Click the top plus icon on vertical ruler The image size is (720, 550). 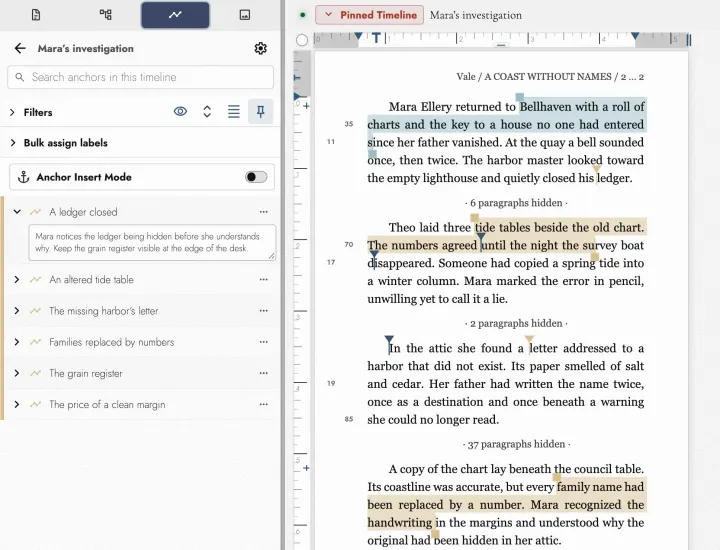pos(306,106)
